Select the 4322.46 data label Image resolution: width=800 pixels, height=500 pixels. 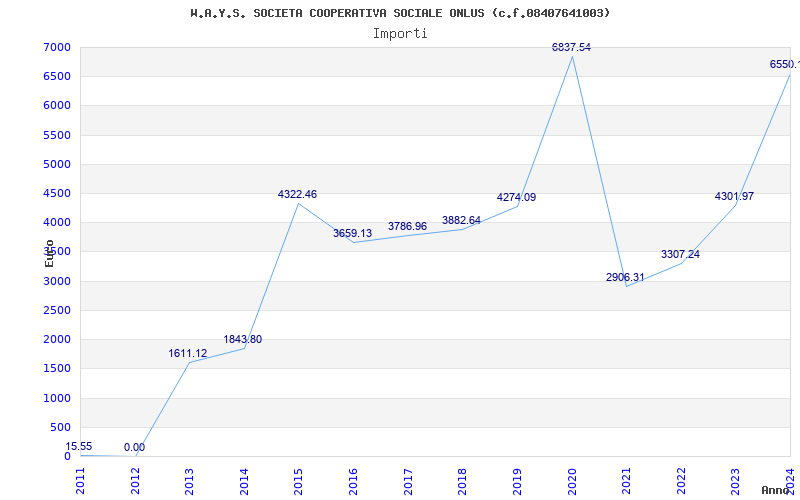(297, 194)
